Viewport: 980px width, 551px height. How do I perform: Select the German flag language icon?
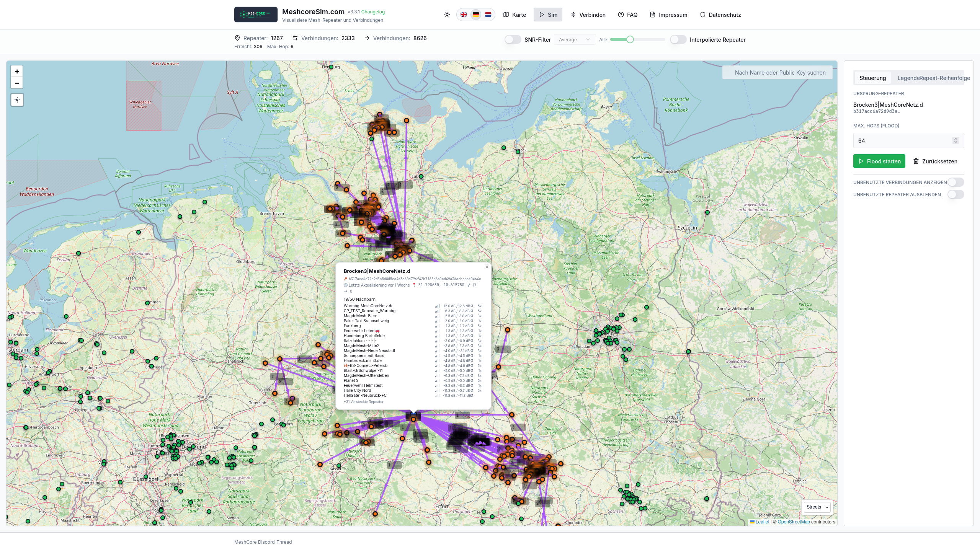tap(476, 15)
